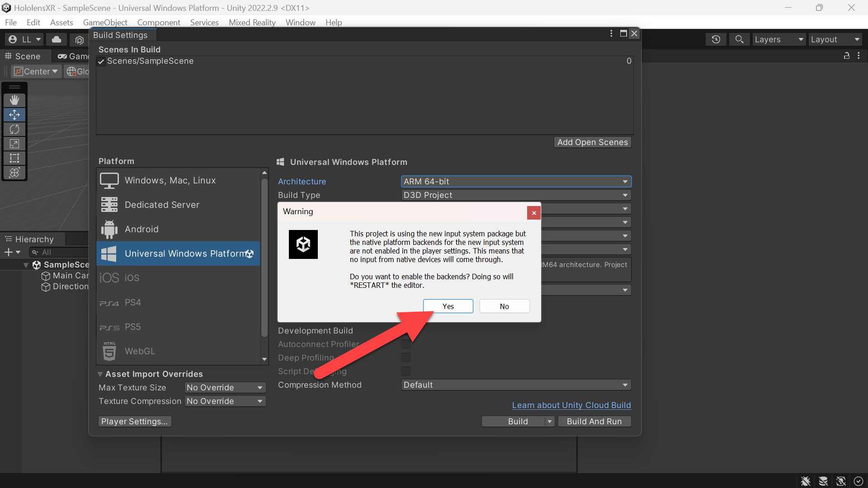
Task: Select the Move tool
Action: pyautogui.click(x=14, y=115)
